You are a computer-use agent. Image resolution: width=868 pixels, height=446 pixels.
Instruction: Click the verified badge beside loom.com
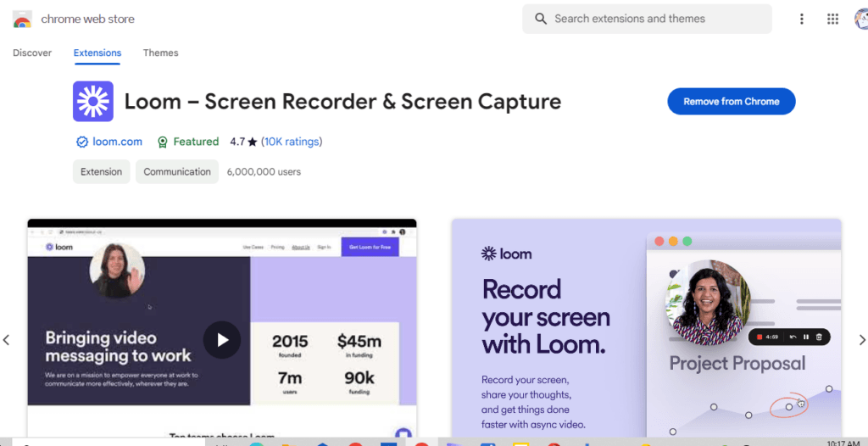pos(82,142)
